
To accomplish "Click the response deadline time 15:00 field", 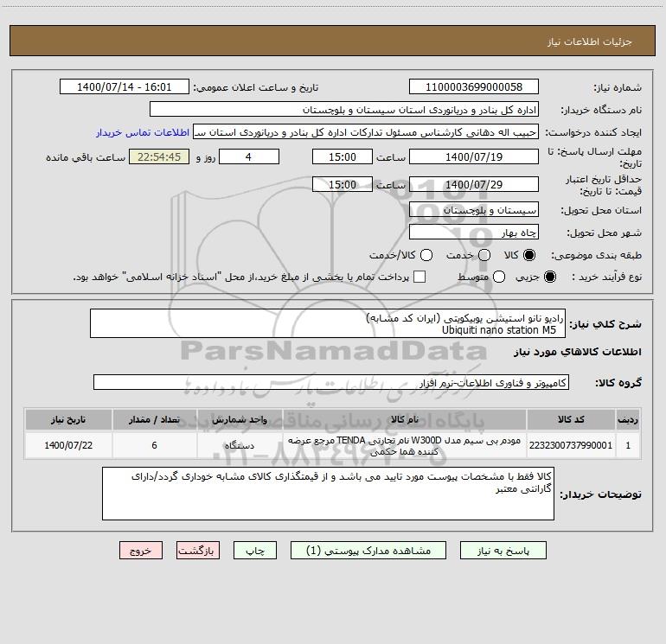I will [343, 156].
